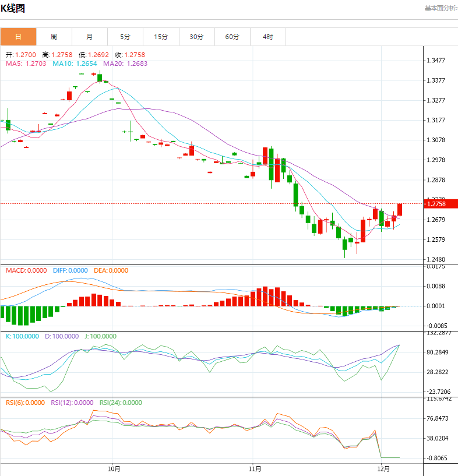Switch to the 周 weekly tab

(x=54, y=37)
